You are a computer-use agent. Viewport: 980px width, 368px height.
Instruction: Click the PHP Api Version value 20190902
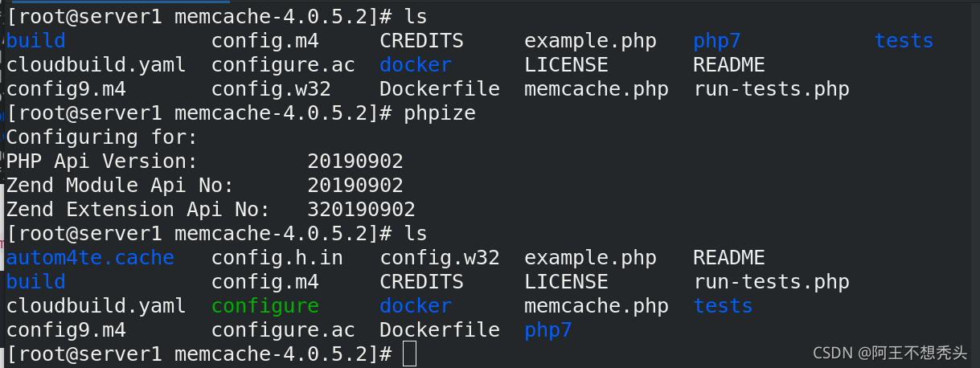355,162
